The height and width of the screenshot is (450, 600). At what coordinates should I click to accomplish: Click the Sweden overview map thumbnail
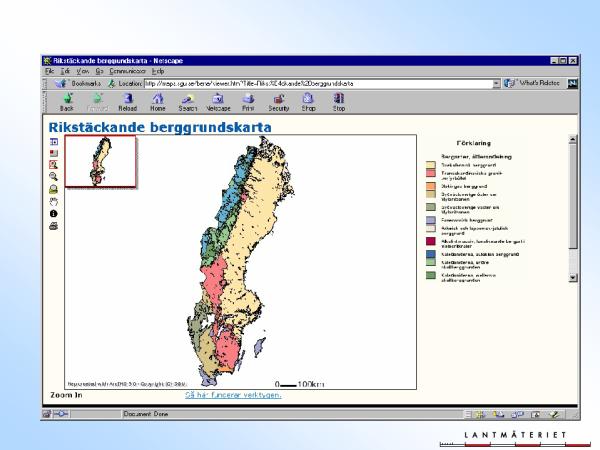click(x=101, y=161)
